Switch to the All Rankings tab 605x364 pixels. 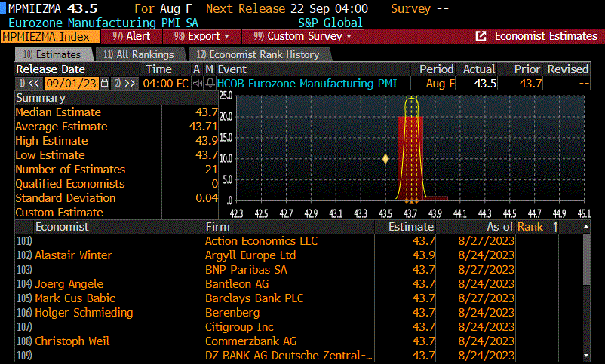click(139, 54)
